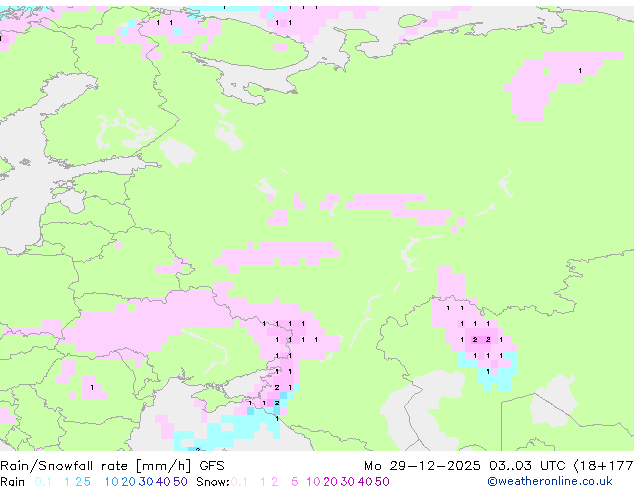634x490 pixels.
Task: Click the 'Rain/Snowfall rate [mm/h] GFS' title
Action: (x=112, y=466)
